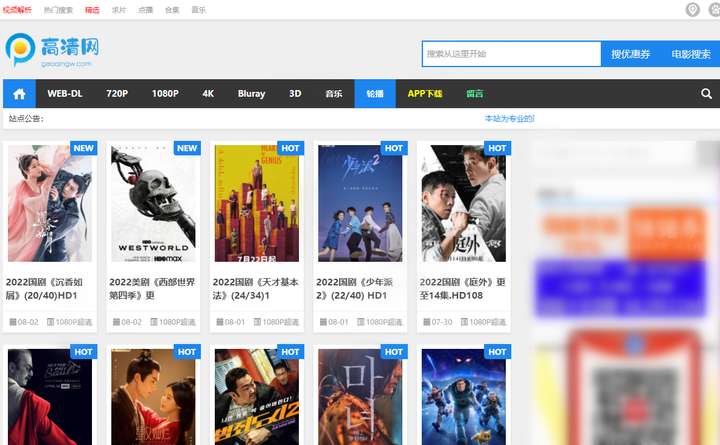Open 热门搜索 link in top bar

click(58, 10)
